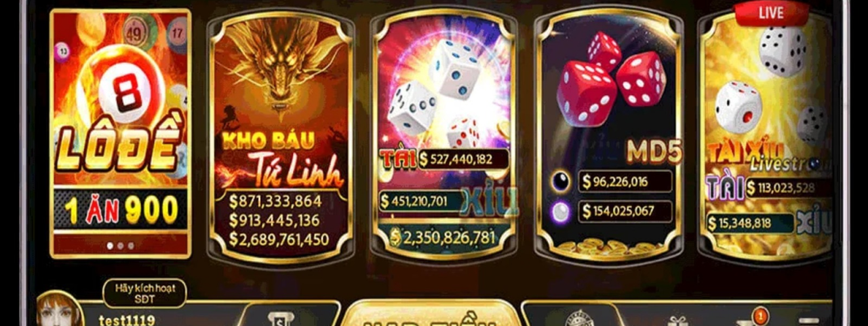Launch the Tài Xỉu dice game card
This screenshot has width=868, height=326.
[444, 136]
